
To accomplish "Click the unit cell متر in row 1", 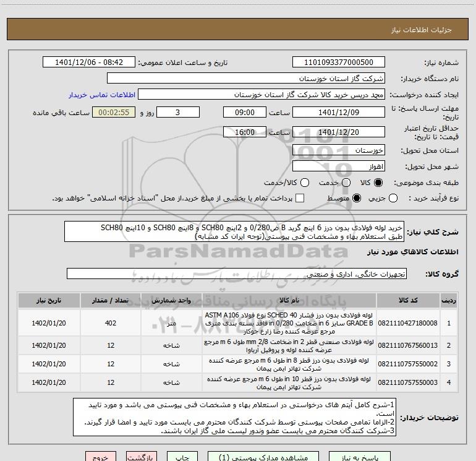I will pyautogui.click(x=171, y=323).
